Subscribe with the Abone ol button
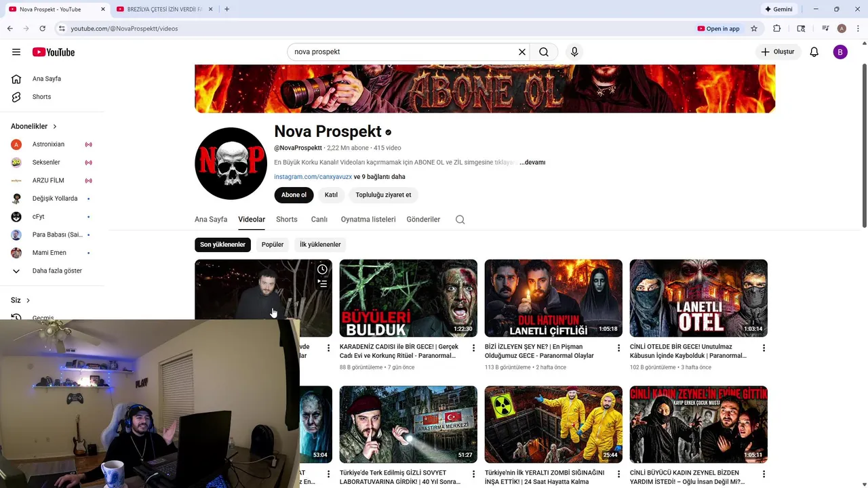The height and width of the screenshot is (488, 868). tap(294, 195)
